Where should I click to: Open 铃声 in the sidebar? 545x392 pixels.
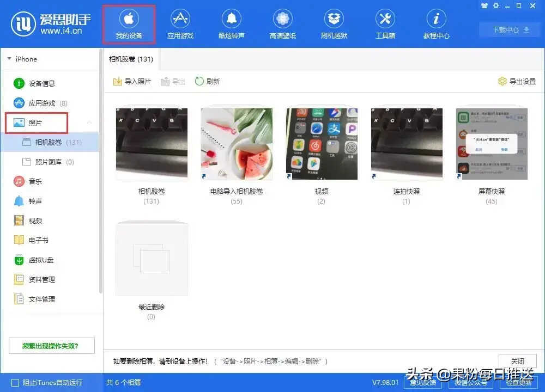coord(28,201)
